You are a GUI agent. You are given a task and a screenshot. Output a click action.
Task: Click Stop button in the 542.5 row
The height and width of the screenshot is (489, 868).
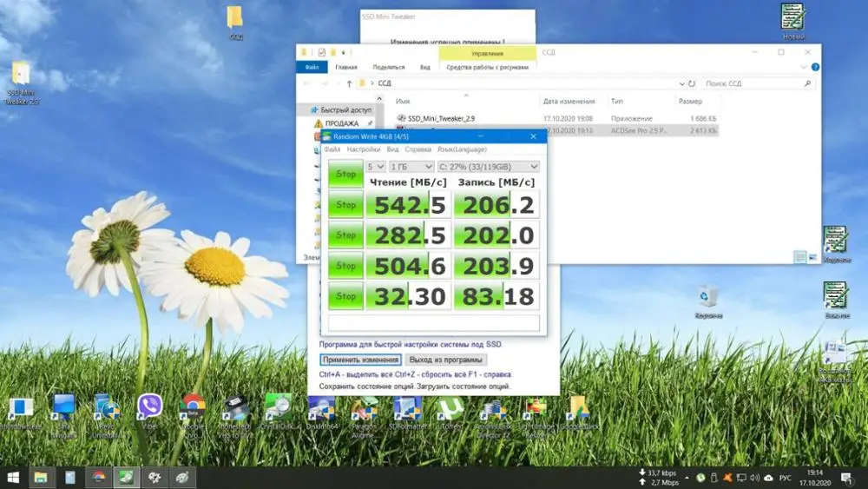click(x=345, y=205)
